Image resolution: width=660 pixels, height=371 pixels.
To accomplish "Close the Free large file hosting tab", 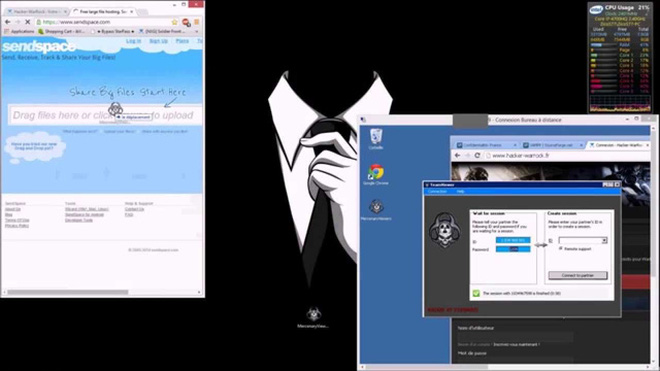I will (x=132, y=11).
